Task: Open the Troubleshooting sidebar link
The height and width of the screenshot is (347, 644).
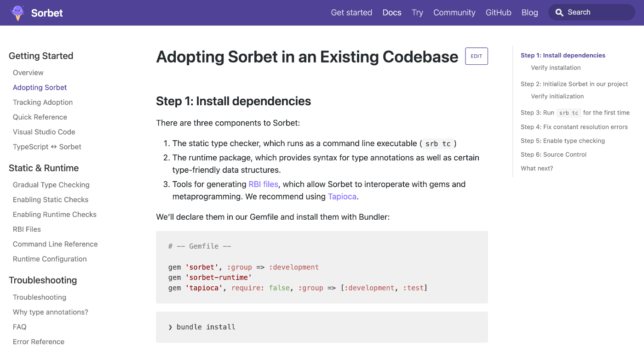Action: click(40, 297)
